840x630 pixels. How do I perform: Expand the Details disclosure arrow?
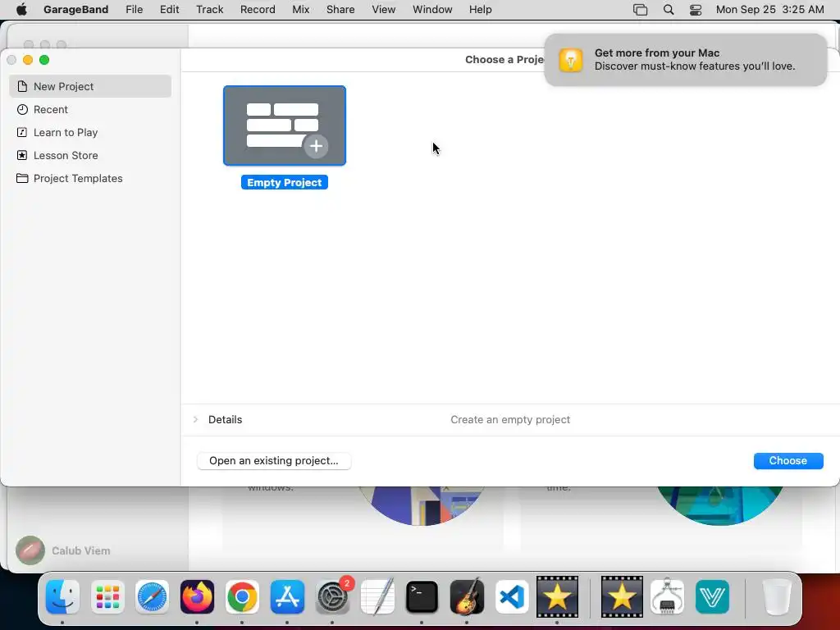coord(195,419)
